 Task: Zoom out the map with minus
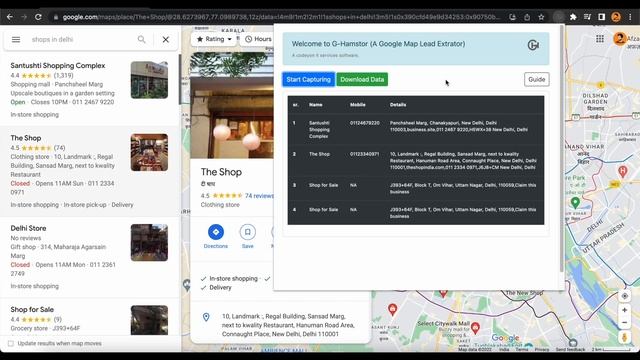click(624, 322)
